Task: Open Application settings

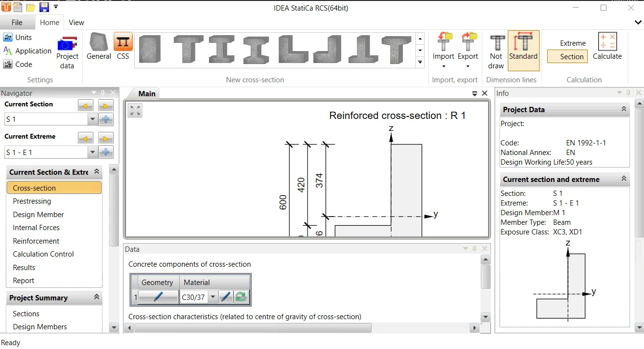Action: click(27, 51)
